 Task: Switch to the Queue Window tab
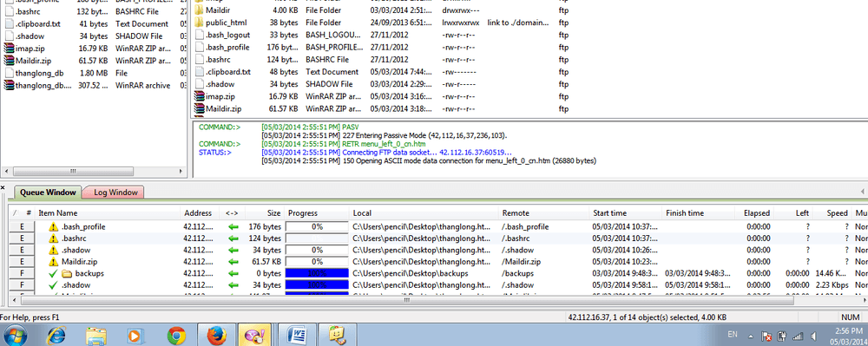pyautogui.click(x=48, y=193)
